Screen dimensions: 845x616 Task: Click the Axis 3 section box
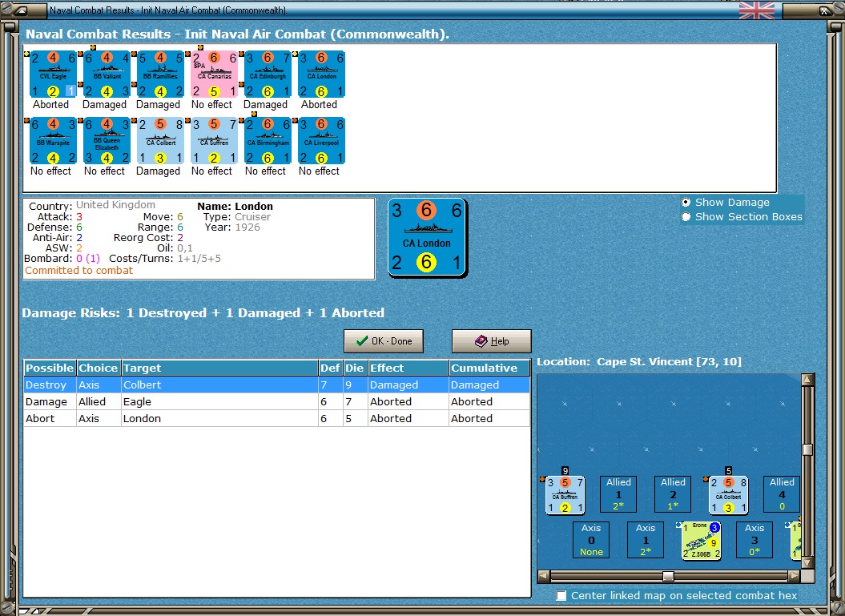click(754, 539)
